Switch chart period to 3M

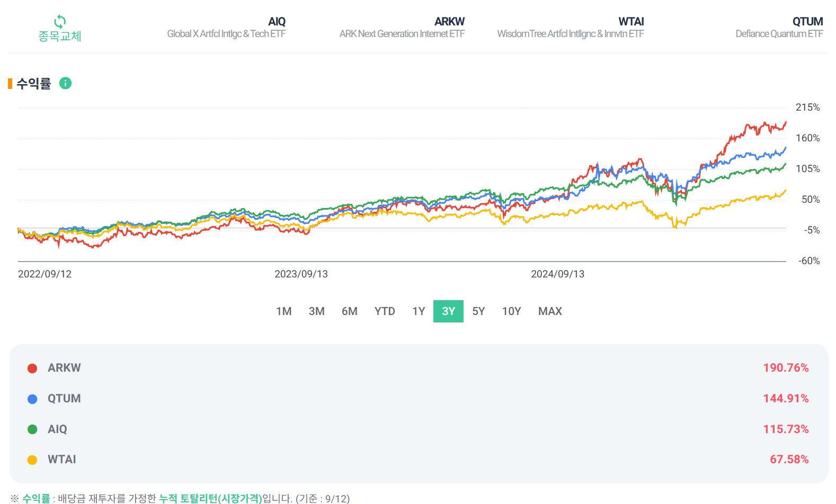[317, 311]
